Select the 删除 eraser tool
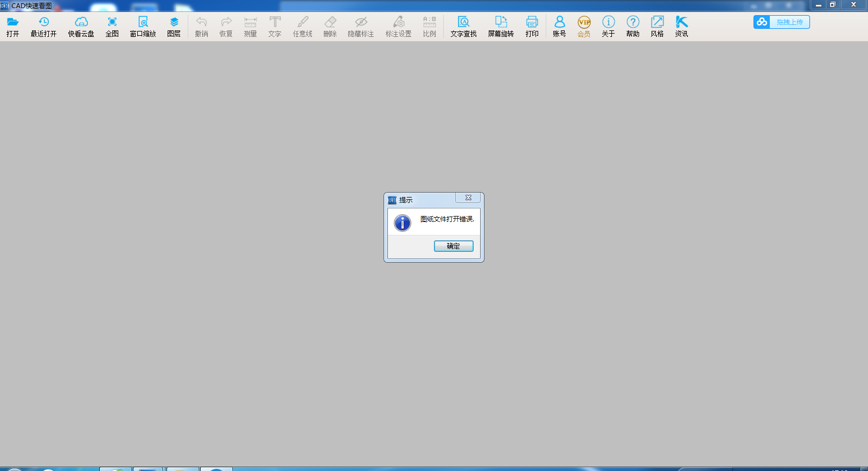This screenshot has width=868, height=471. click(x=330, y=27)
